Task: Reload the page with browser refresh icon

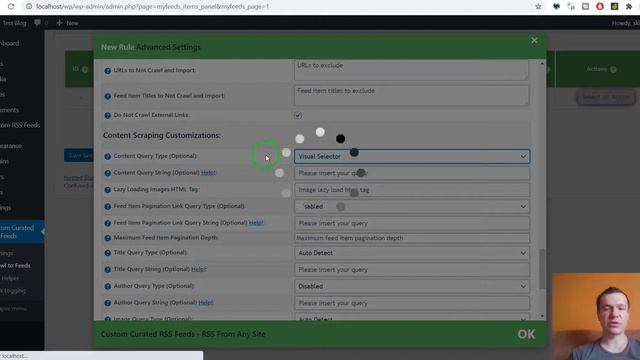Action: click(11, 7)
